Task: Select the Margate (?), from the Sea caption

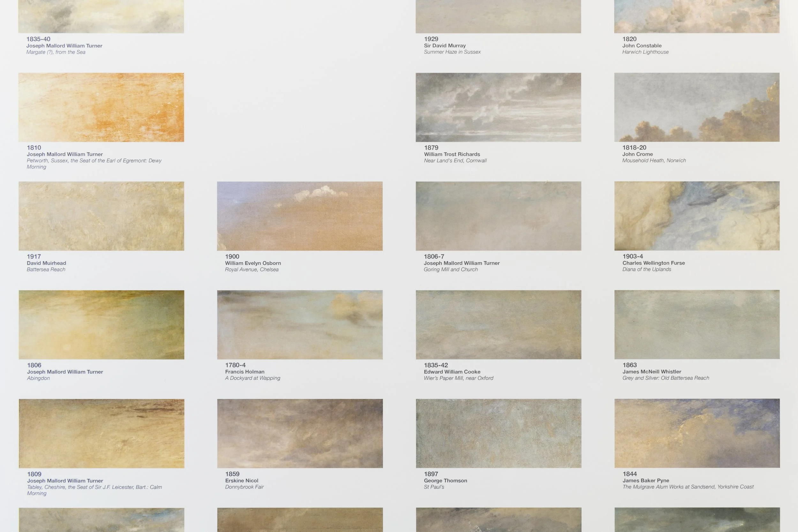Action: click(x=56, y=52)
